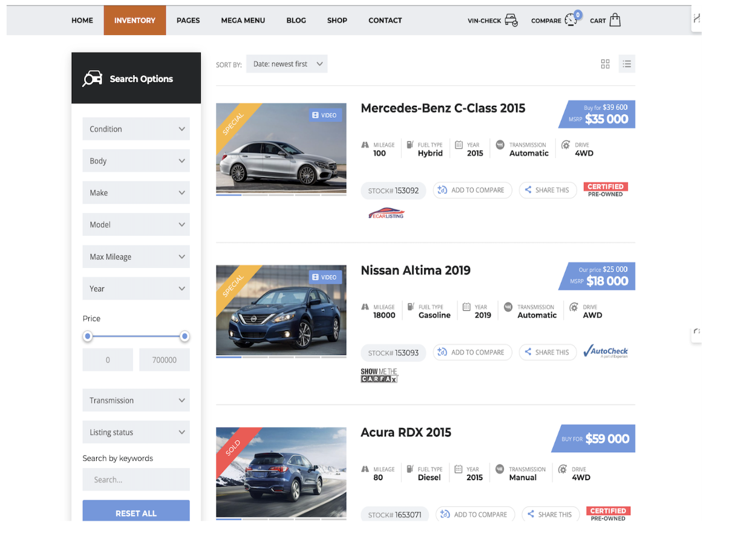755x560 pixels.
Task: Open the Contact menu item
Action: (385, 20)
